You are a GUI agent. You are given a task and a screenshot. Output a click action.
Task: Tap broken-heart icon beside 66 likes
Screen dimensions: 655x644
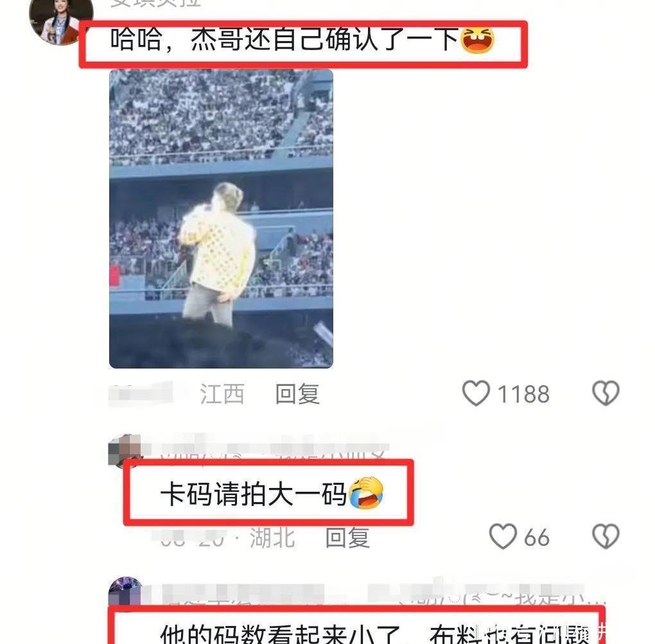[606, 536]
